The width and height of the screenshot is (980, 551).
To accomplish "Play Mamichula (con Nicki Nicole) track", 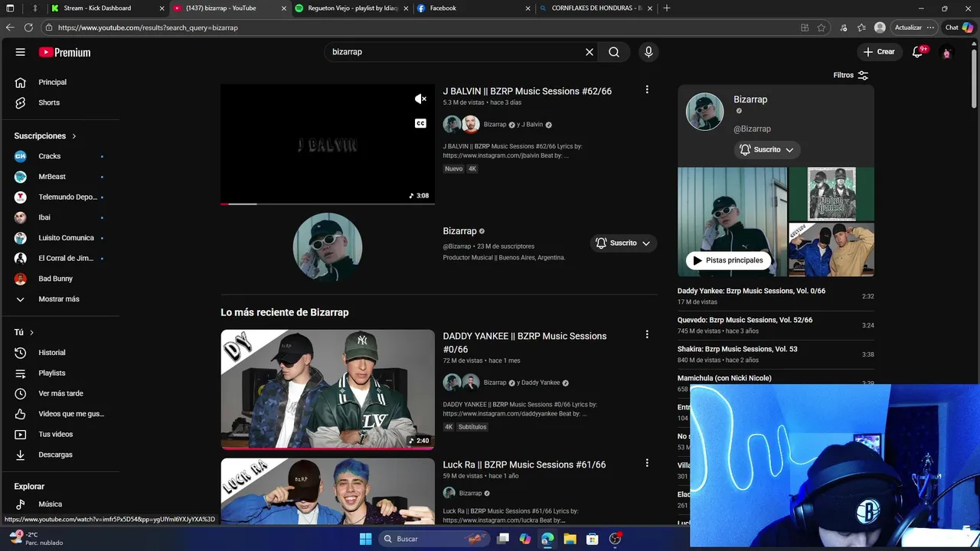I will pos(724,378).
